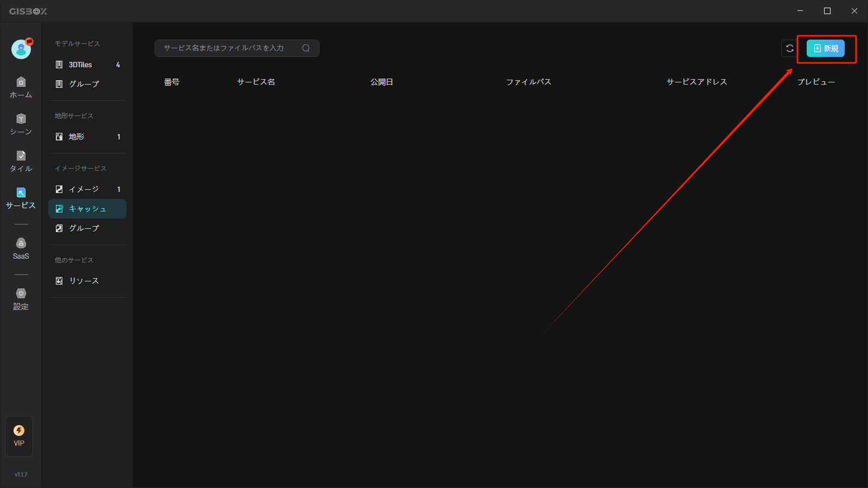Open 設定 settings
Image resolution: width=868 pixels, height=488 pixels.
click(x=21, y=299)
